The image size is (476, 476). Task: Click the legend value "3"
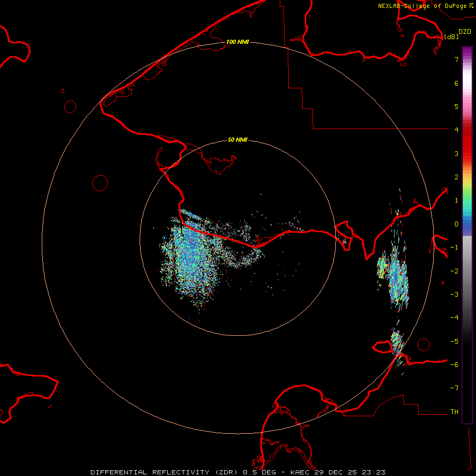[x=456, y=153]
